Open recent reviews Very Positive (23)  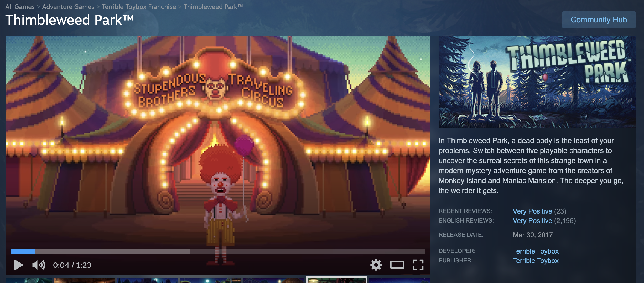tap(539, 211)
